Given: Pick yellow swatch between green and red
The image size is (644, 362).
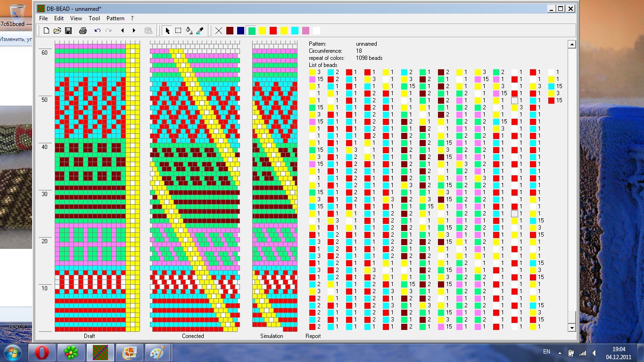Looking at the screenshot, I should (262, 31).
